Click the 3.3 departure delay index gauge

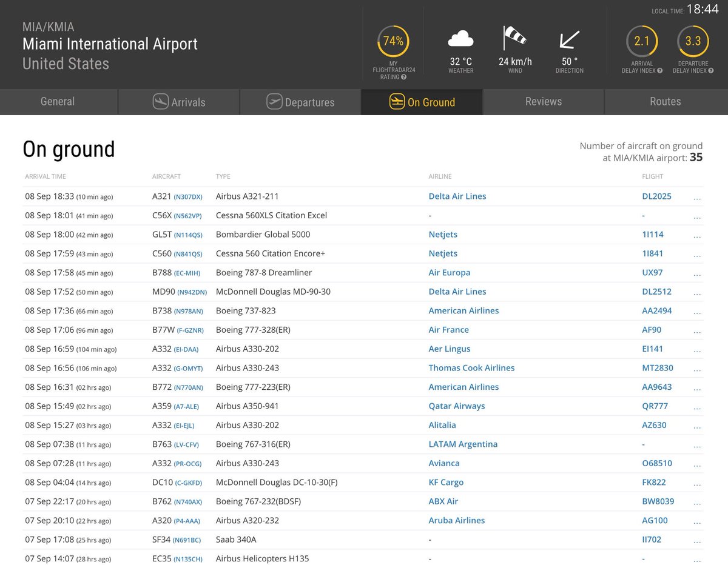point(693,41)
